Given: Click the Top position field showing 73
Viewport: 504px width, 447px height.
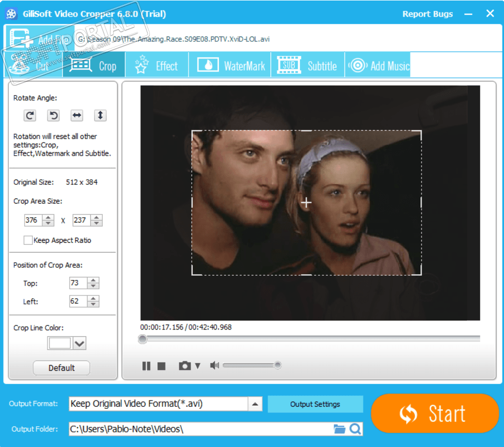Looking at the screenshot, I should (x=78, y=283).
